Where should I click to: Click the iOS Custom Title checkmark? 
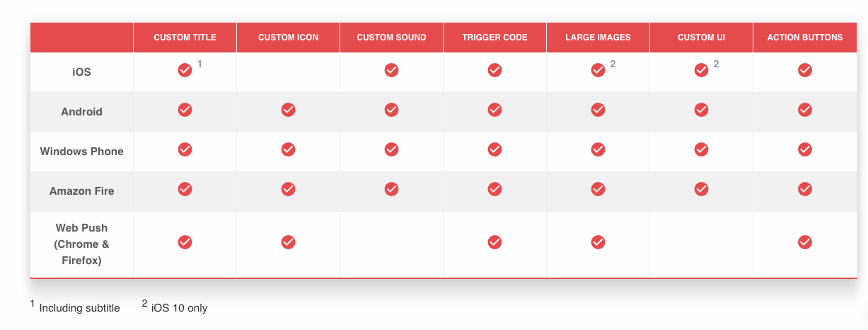pos(185,70)
